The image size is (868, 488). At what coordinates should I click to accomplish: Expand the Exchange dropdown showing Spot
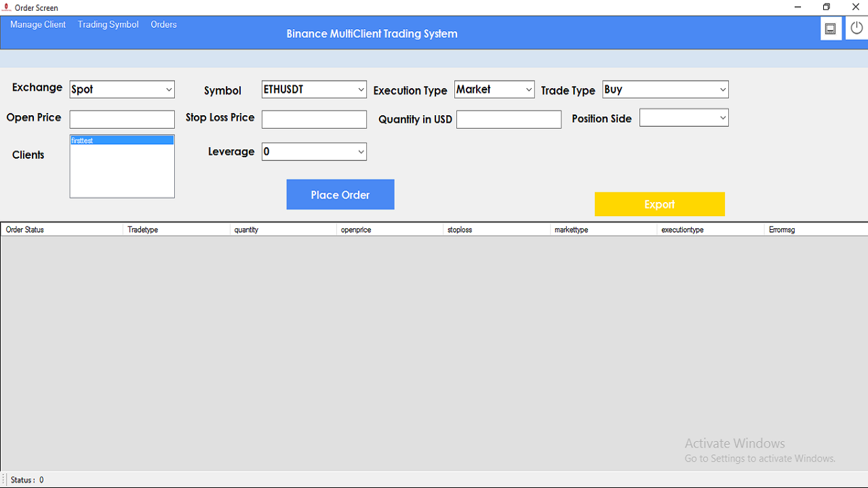click(122, 89)
